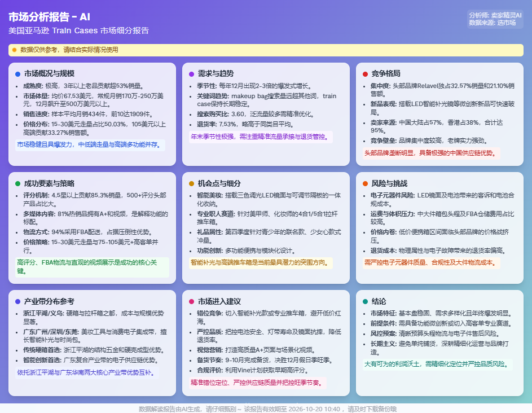Screen dimensions: 532x413
Task: Click the 物流方式 bullet with 94%采用FBA配送
Action: [88, 232]
